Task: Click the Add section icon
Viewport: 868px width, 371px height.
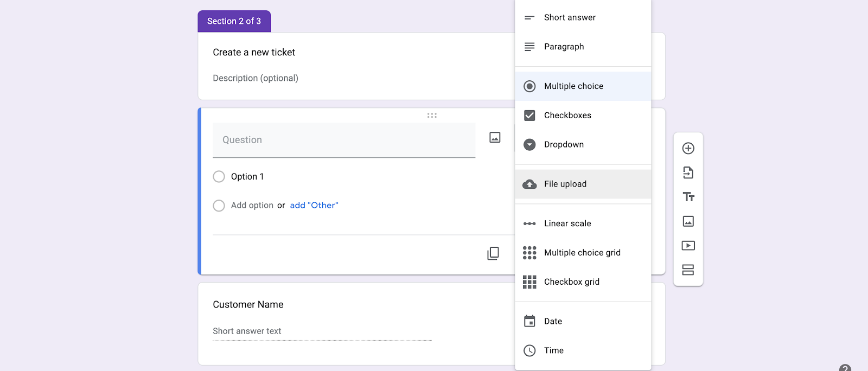Action: [x=688, y=270]
